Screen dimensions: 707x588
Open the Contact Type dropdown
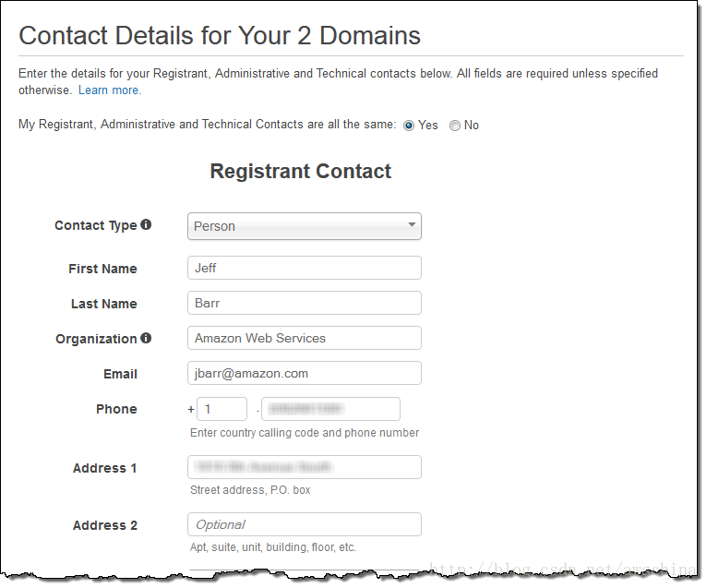click(305, 226)
